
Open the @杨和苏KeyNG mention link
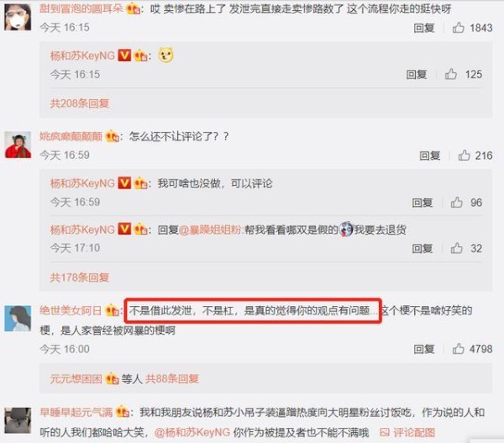192,432
